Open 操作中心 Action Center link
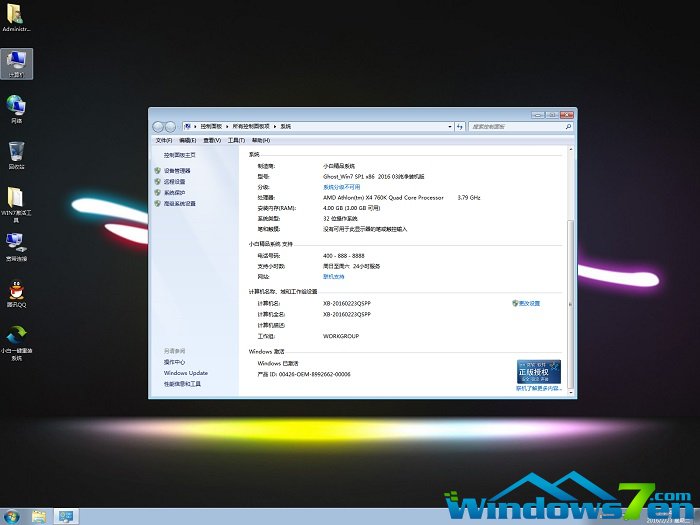Screen dimensions: 700x525 174,362
